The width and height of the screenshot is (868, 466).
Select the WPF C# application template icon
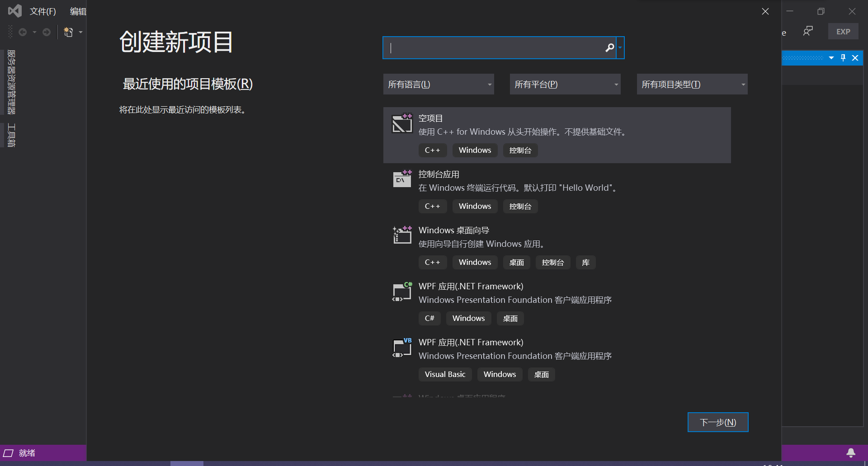[x=401, y=292]
